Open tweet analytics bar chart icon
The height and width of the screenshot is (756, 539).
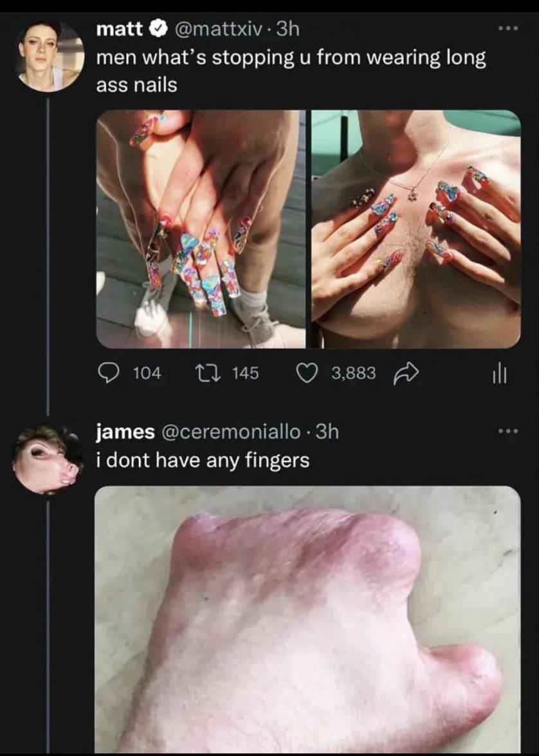500,373
